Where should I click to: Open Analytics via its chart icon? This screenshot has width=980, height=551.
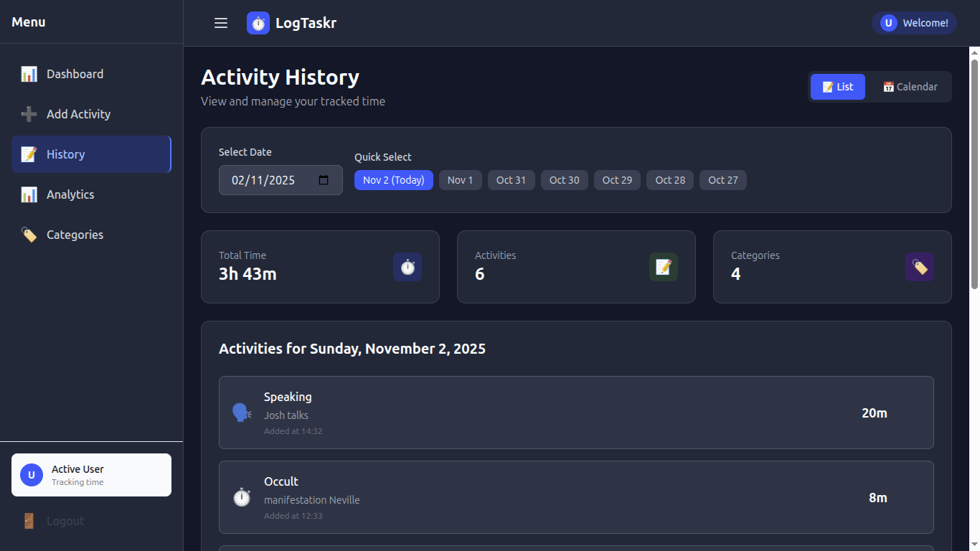29,194
